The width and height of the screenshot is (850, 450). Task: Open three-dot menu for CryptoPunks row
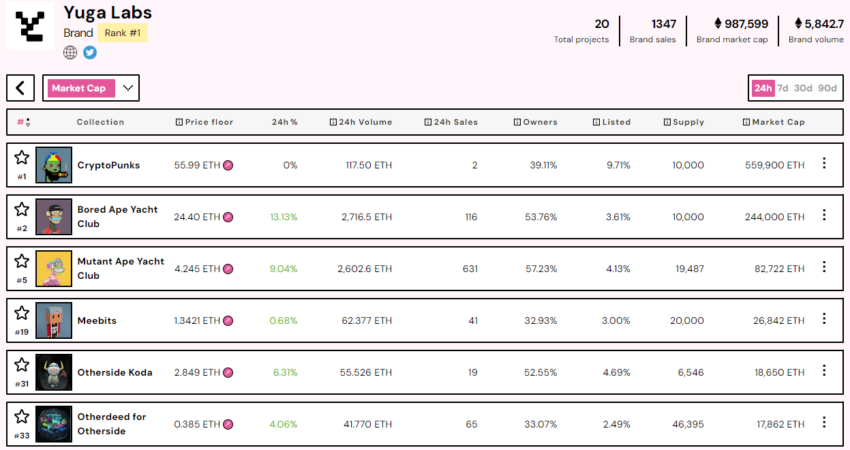[824, 164]
